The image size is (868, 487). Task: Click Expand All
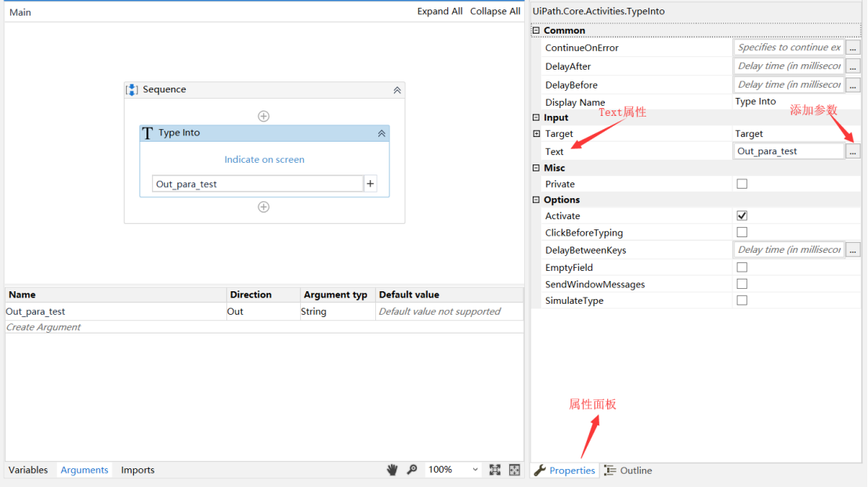439,11
